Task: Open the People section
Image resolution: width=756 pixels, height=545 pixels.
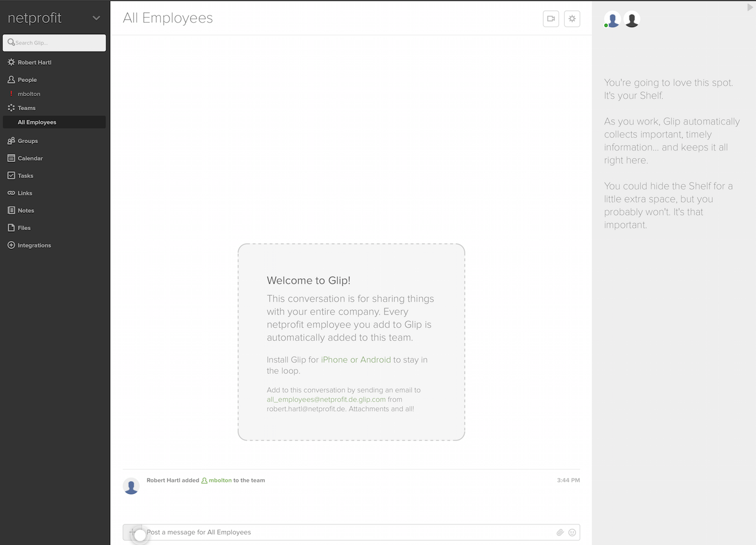Action: 27,79
